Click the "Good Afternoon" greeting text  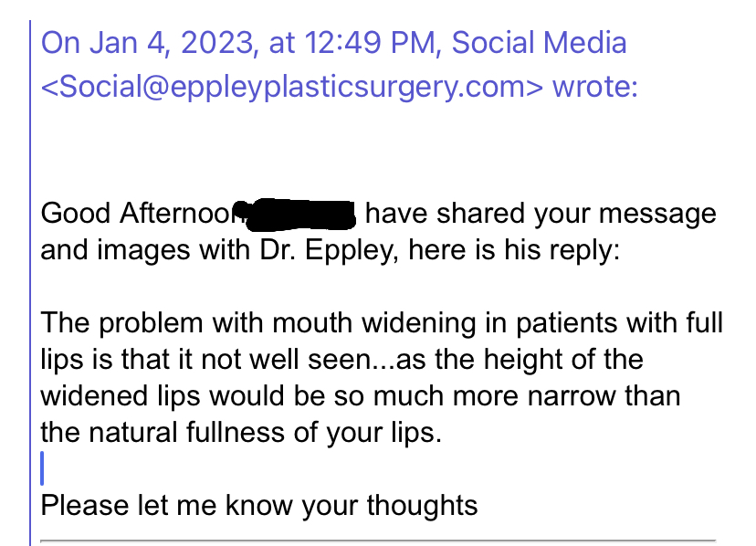141,213
